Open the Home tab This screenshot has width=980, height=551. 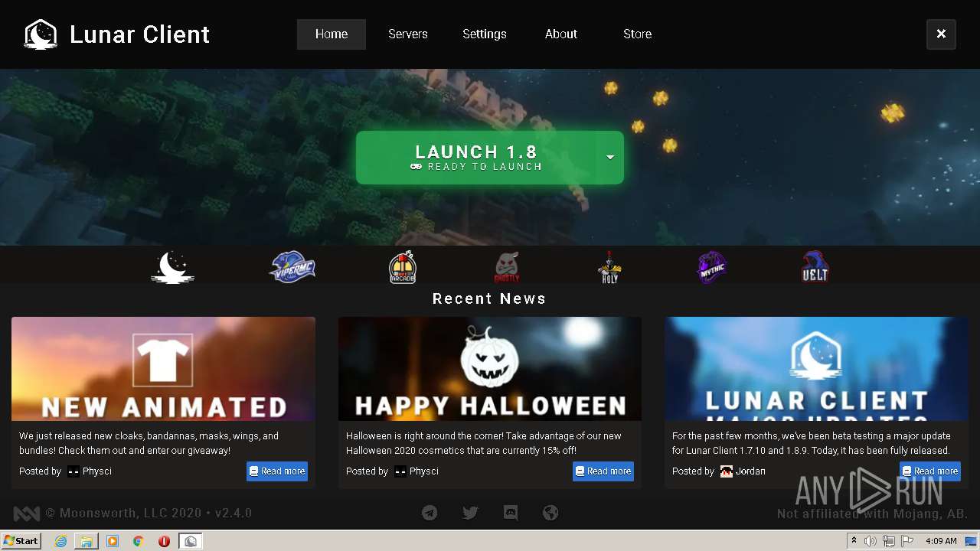332,34
